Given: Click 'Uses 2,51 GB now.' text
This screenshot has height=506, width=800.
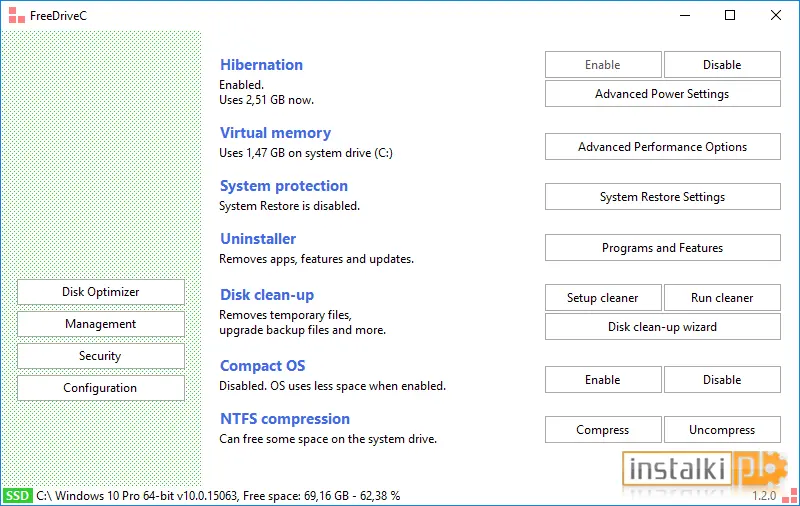Looking at the screenshot, I should [x=266, y=100].
